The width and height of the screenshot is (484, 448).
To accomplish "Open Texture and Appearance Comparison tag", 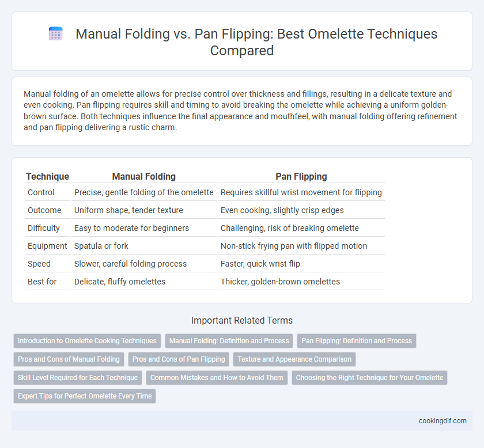I will coord(294,359).
